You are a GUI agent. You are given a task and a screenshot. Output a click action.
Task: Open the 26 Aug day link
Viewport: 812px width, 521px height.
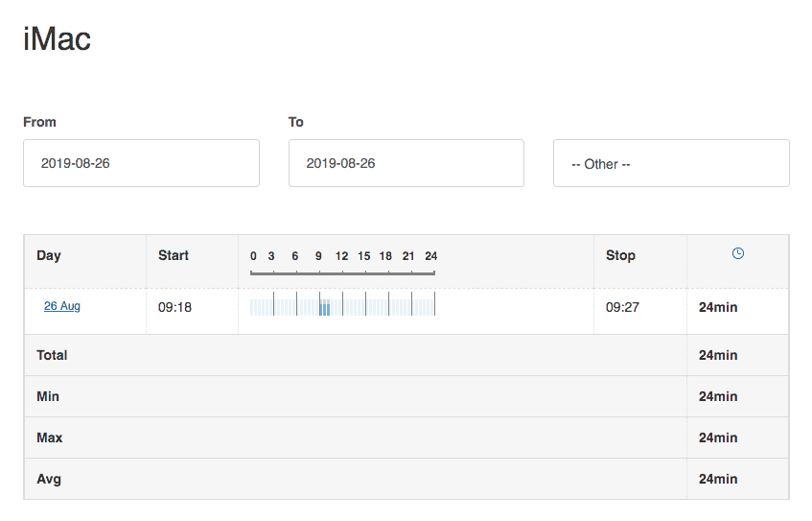tap(62, 306)
